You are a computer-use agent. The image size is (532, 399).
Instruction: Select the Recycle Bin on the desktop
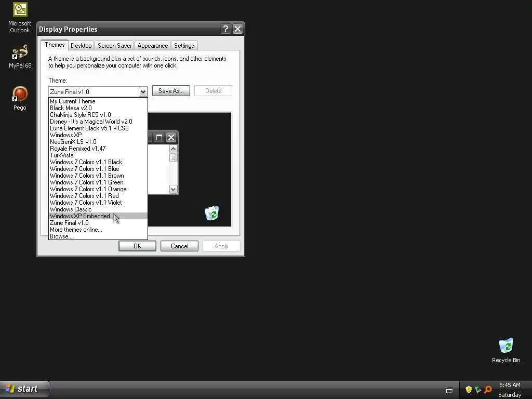coord(506,351)
